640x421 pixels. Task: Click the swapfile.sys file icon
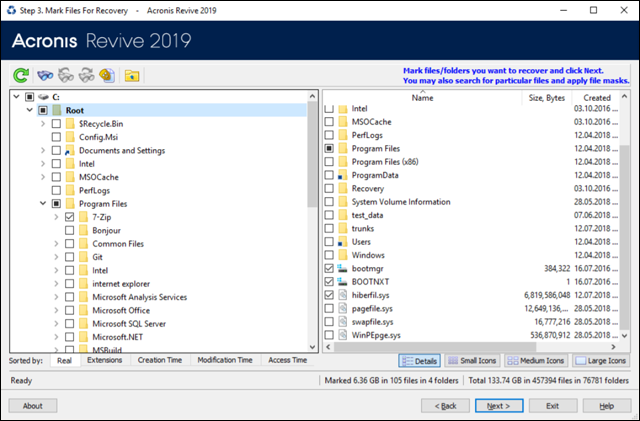point(343,322)
